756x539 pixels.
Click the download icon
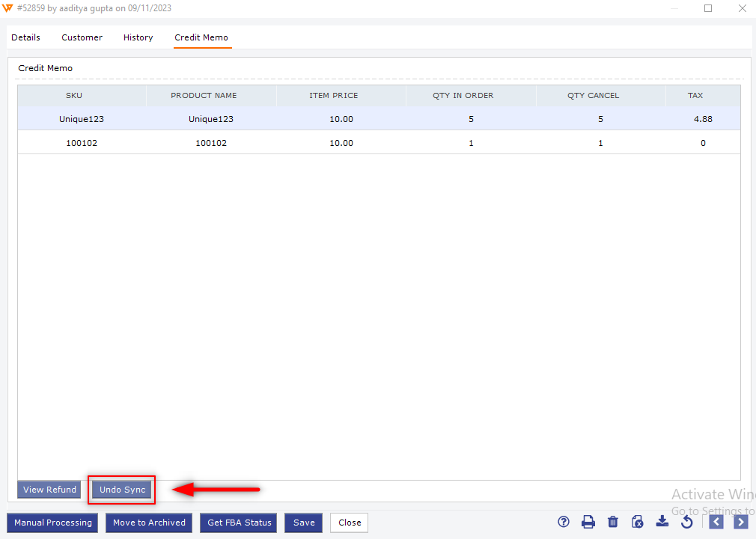pyautogui.click(x=662, y=522)
